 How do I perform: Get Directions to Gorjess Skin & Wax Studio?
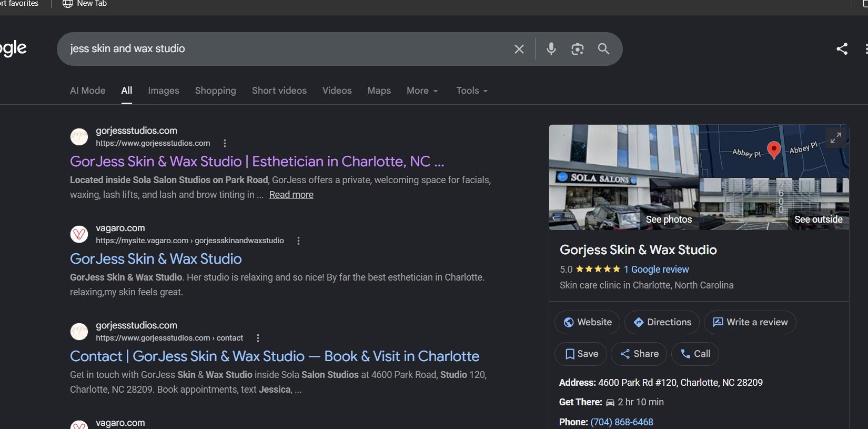[x=662, y=322]
